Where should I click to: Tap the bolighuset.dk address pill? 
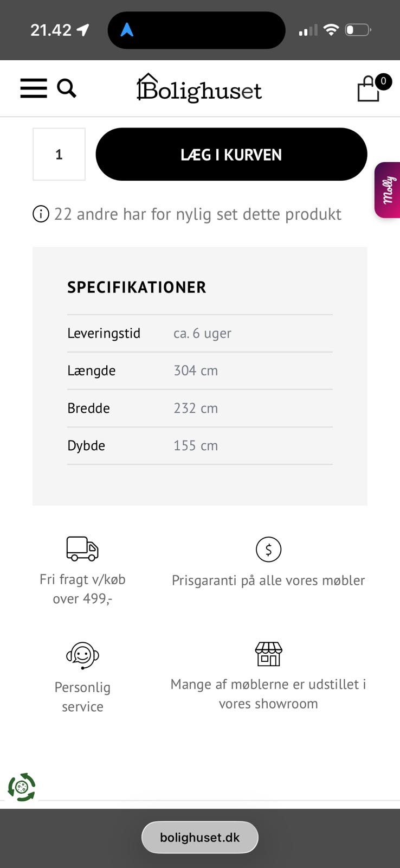click(x=199, y=837)
